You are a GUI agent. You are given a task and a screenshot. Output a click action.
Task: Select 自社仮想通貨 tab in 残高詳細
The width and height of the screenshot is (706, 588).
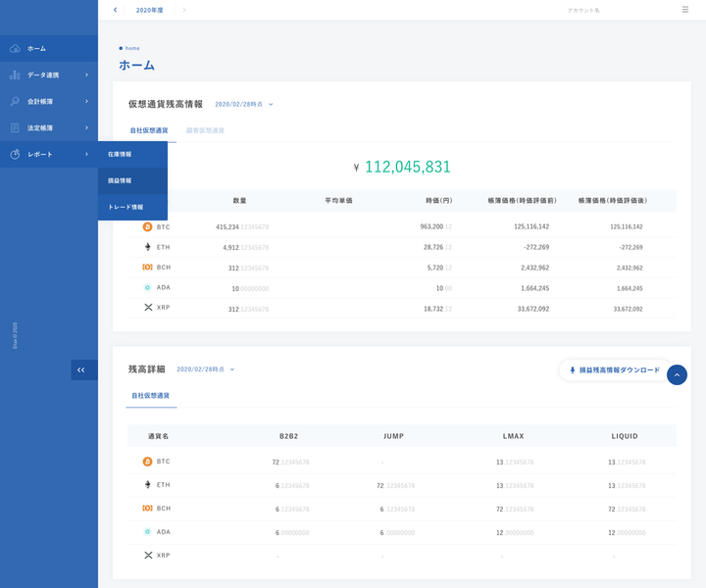click(x=151, y=396)
